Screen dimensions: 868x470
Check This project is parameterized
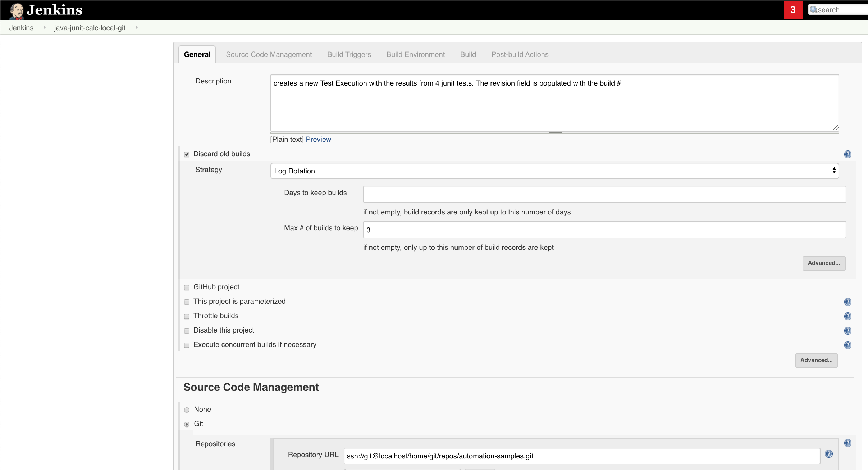pos(187,302)
